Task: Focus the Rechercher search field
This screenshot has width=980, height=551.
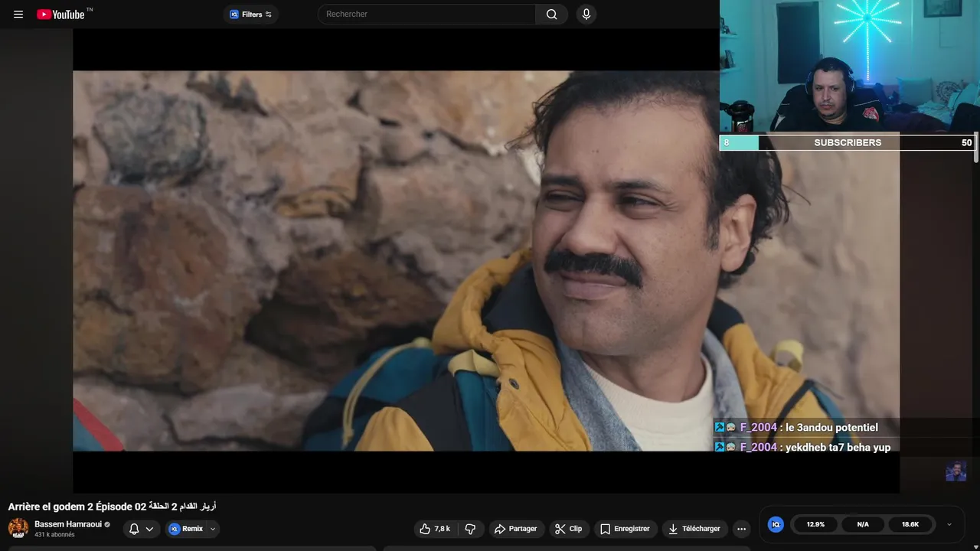Action: click(426, 14)
